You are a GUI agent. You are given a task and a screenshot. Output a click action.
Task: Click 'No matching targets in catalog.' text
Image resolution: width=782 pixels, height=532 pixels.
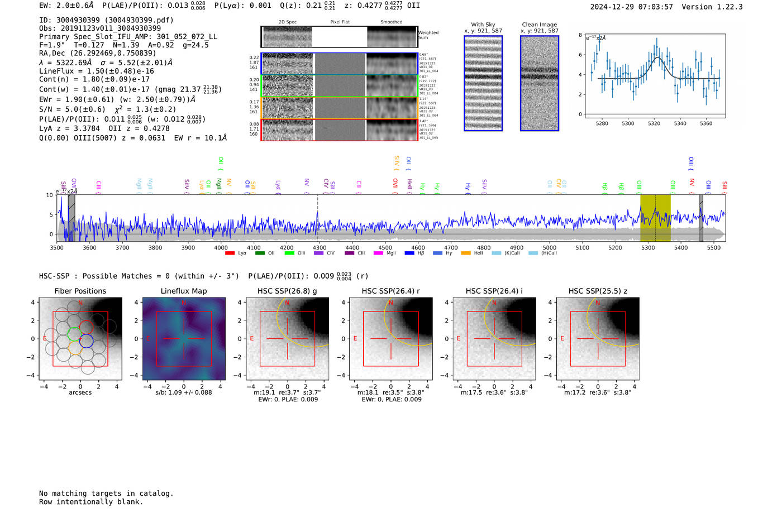click(x=106, y=493)
